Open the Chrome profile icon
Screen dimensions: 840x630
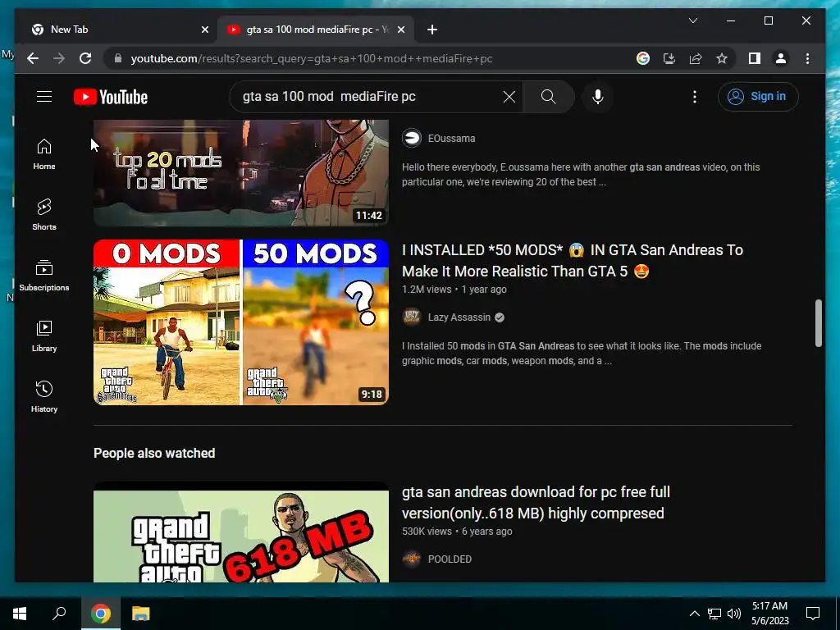(x=781, y=58)
